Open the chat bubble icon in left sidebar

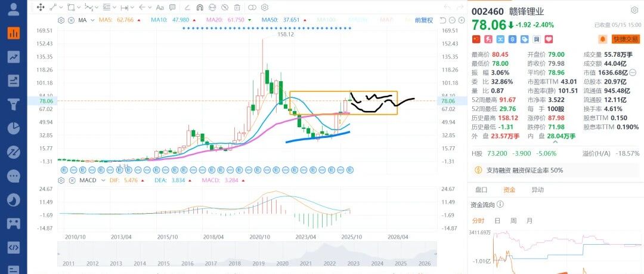pos(14,177)
